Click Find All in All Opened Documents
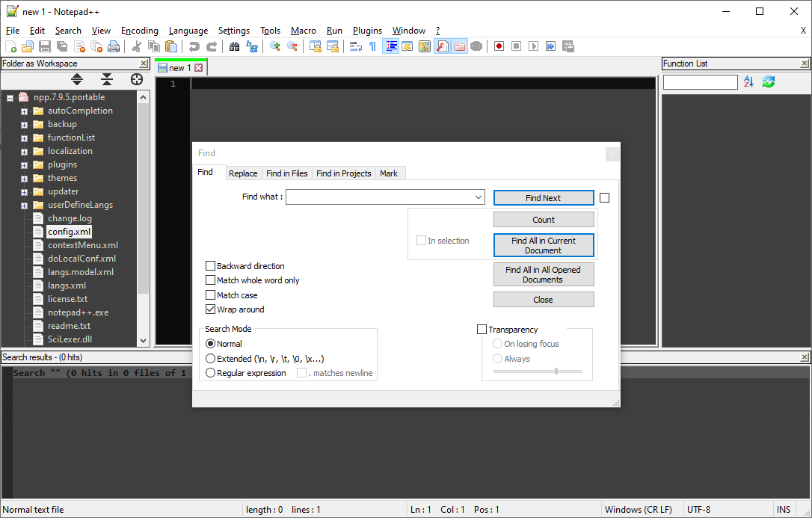The image size is (812, 518). (544, 274)
